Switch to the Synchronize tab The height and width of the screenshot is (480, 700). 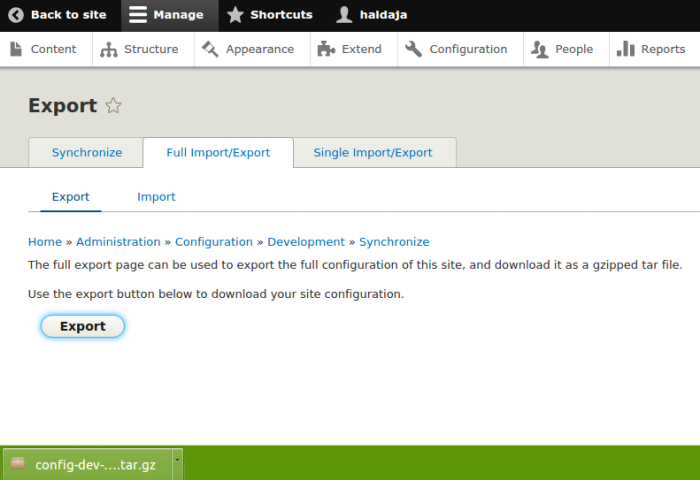87,153
